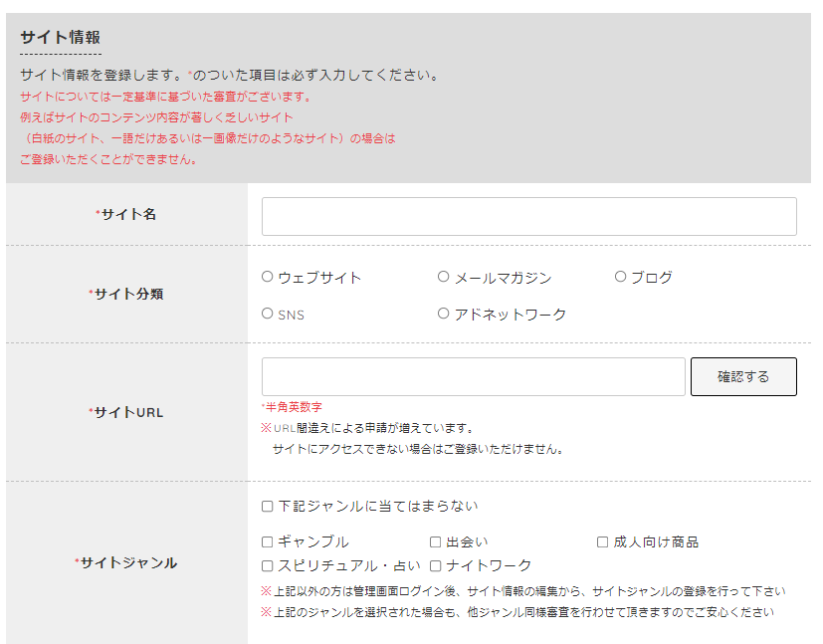Viewport: 823px width, 644px height.
Task: Check 下記ジャンルに当てはまらない checkbox
Action: pyautogui.click(x=267, y=506)
